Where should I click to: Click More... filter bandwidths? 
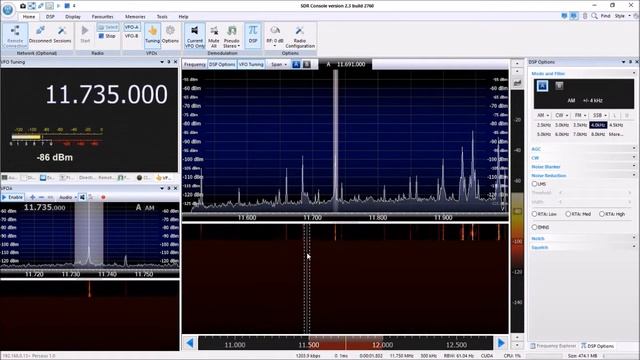[616, 134]
